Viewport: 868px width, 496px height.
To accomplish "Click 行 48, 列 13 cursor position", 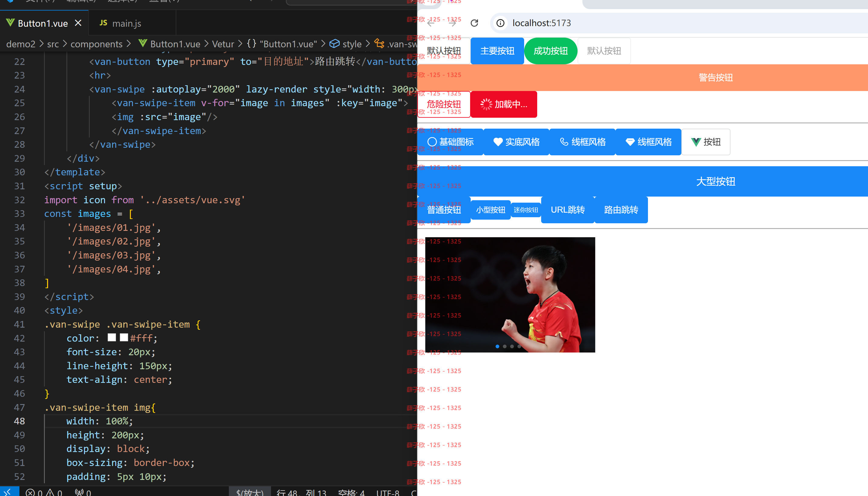I will tap(301, 493).
